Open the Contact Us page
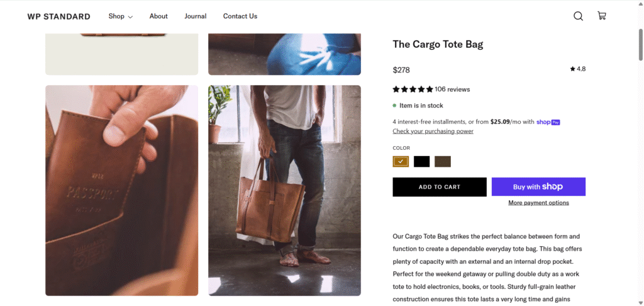 [240, 16]
